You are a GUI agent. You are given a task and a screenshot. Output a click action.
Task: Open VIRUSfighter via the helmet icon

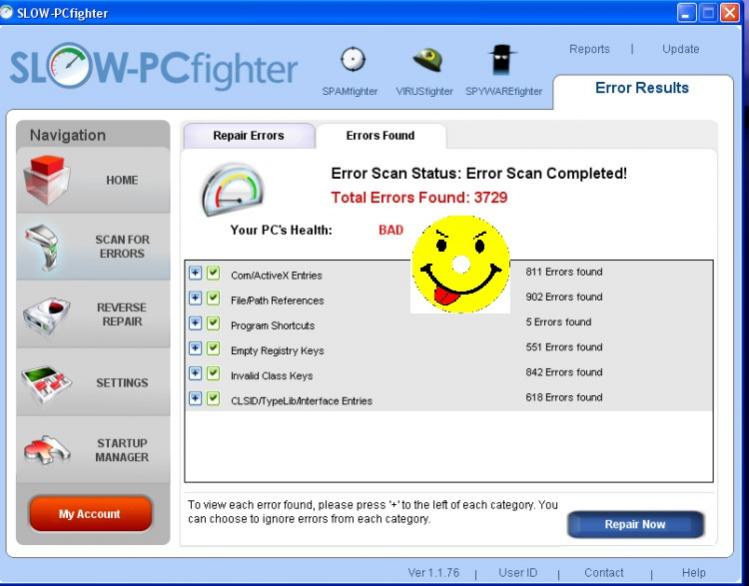[427, 60]
